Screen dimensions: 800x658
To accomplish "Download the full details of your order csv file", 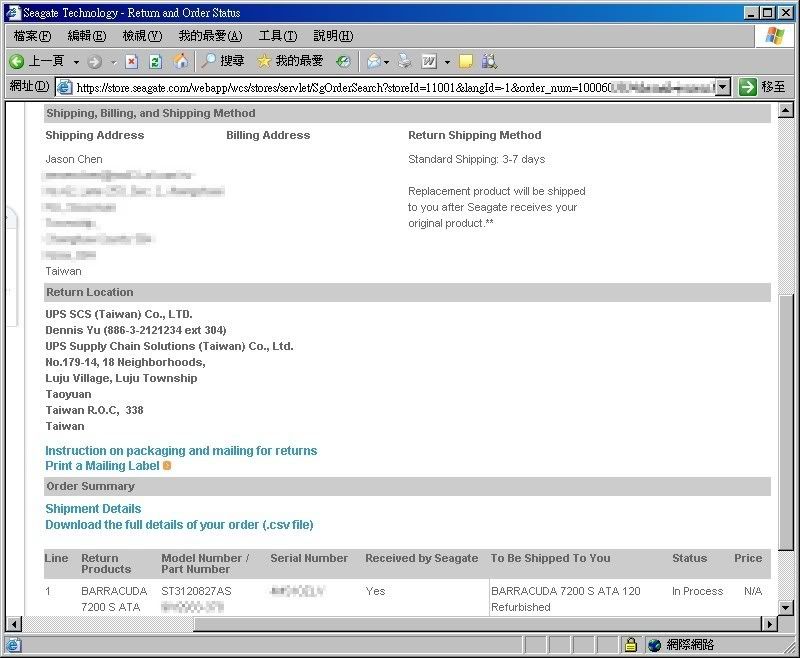I will coord(179,525).
